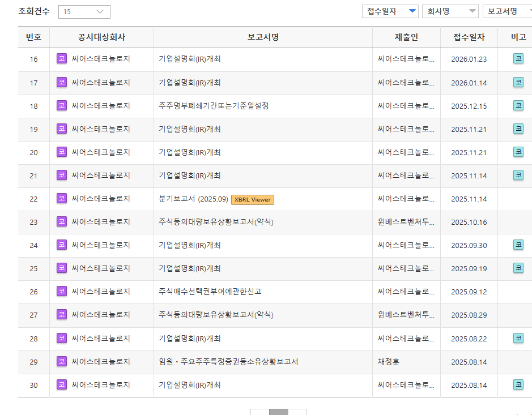The height and width of the screenshot is (415, 532).
Task: Click the teal 코 remark icon in row 30
Action: point(518,384)
